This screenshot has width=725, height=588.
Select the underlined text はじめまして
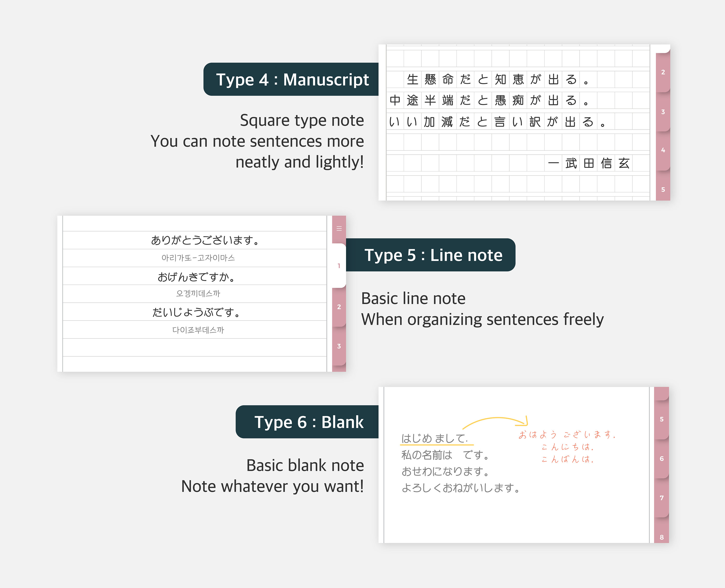click(435, 439)
